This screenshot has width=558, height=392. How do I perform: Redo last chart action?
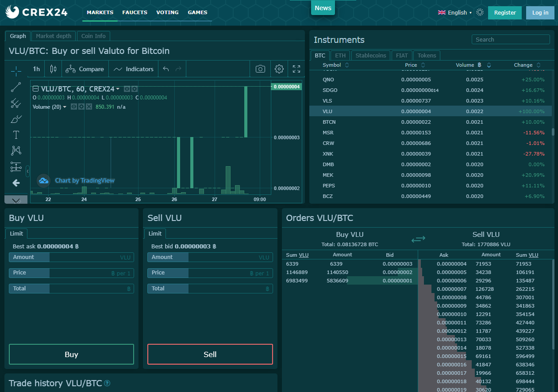click(178, 69)
